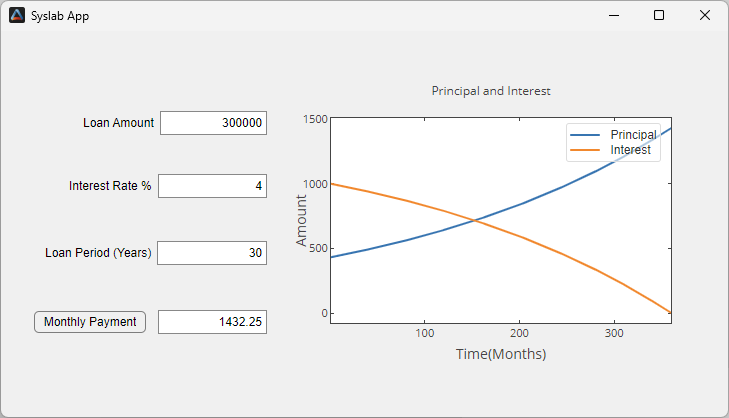Click the blue Principal legend line swatch
The height and width of the screenshot is (418, 729).
tap(584, 135)
